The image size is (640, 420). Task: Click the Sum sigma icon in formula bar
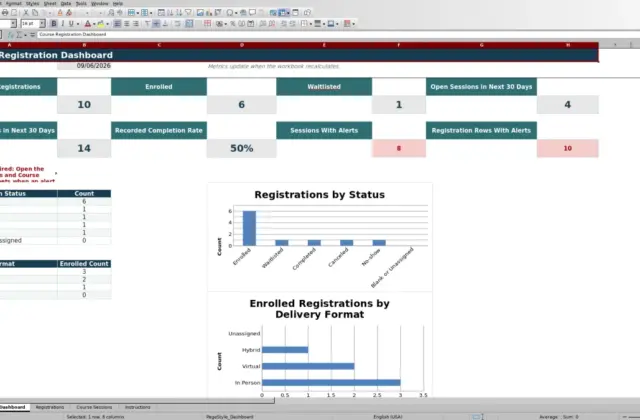[x=19, y=35]
